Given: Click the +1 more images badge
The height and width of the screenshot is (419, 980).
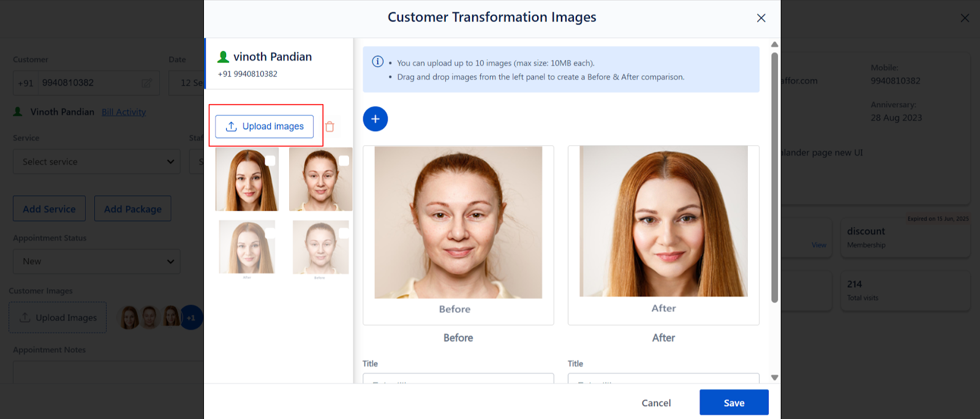Looking at the screenshot, I should click(x=191, y=317).
